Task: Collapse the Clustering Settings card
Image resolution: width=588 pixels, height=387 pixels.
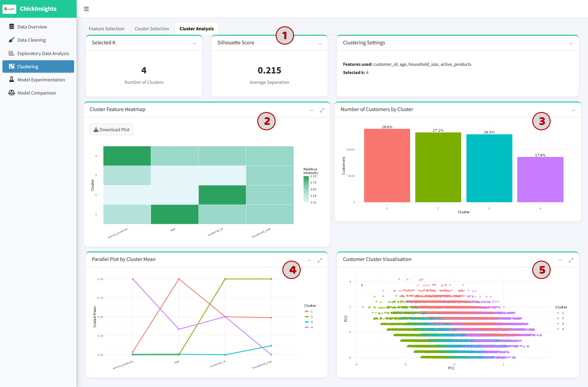Action: point(571,44)
